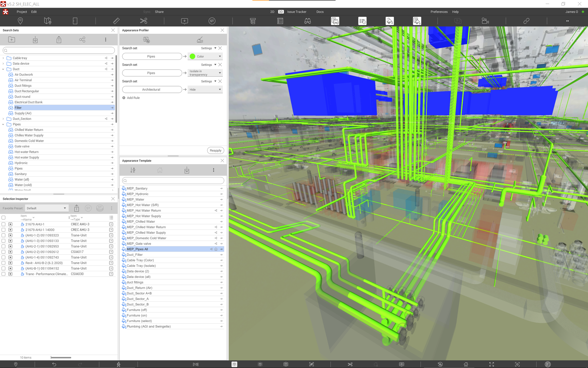This screenshot has height=368, width=588.
Task: Click the share icon in Search Sets
Action: click(82, 40)
